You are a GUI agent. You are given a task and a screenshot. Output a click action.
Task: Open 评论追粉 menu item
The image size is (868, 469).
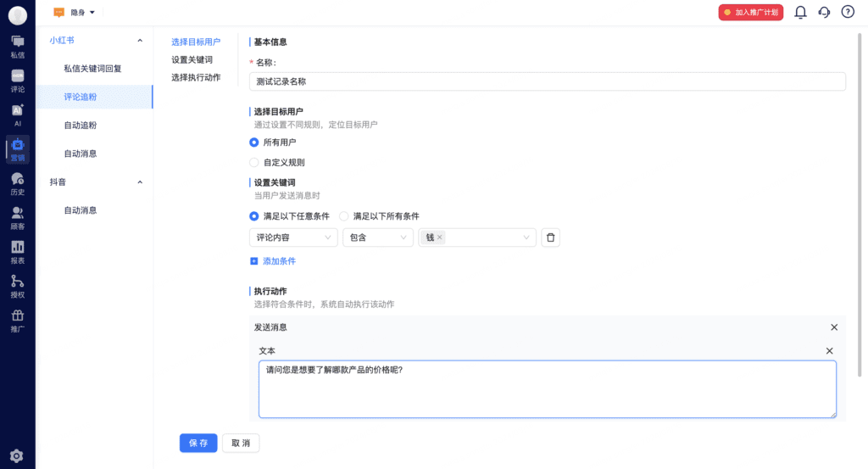[94, 97]
